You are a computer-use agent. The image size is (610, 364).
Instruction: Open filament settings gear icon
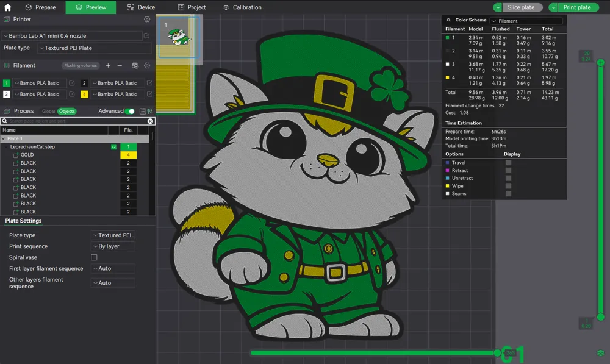click(147, 65)
